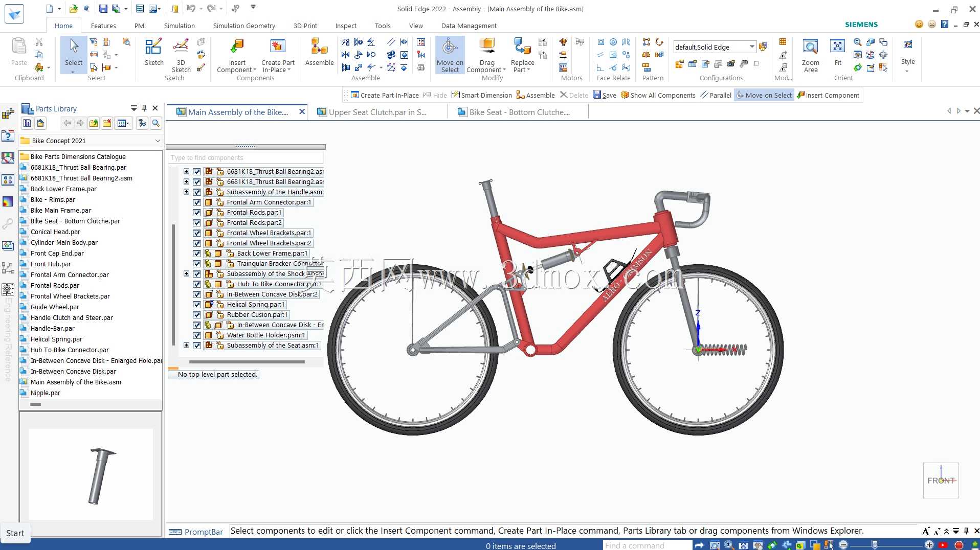
Task: Open the Data Management tab
Action: coord(469,26)
